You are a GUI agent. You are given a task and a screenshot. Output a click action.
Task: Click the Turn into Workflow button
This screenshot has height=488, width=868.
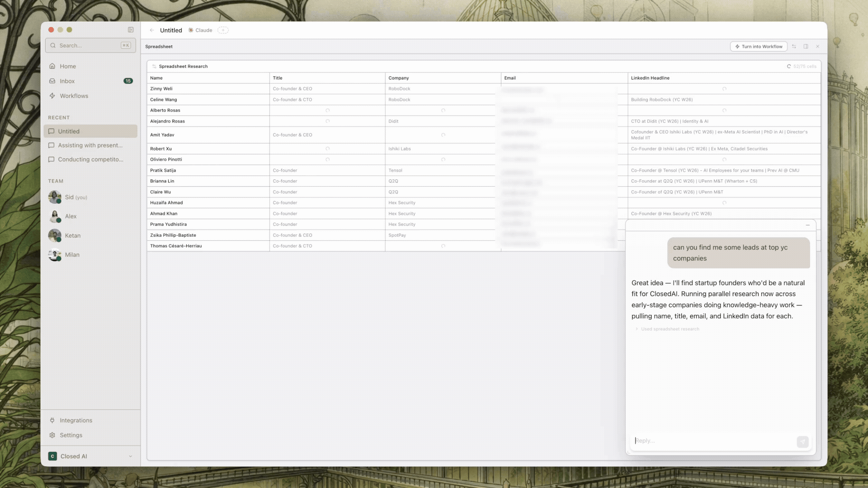(759, 46)
